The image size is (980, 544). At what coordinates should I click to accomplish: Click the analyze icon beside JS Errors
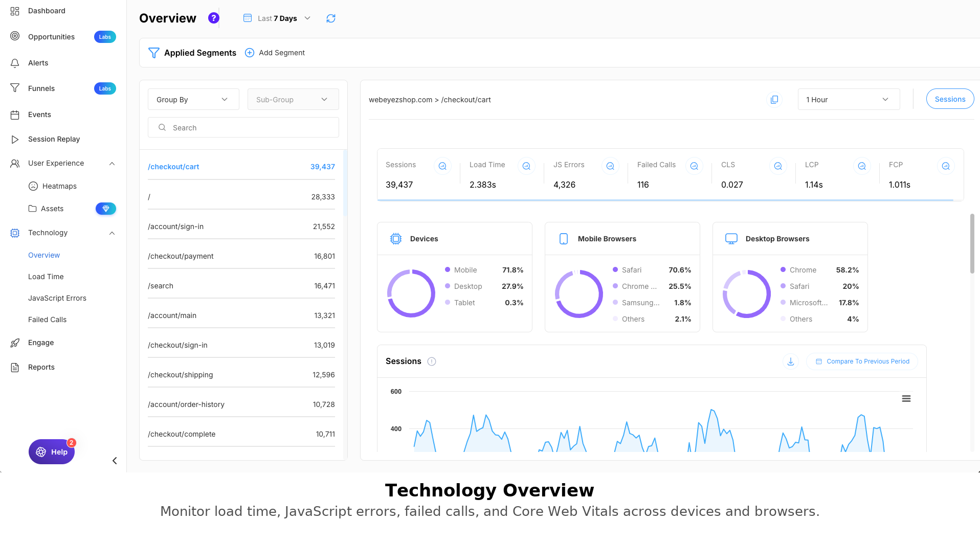pyautogui.click(x=610, y=166)
